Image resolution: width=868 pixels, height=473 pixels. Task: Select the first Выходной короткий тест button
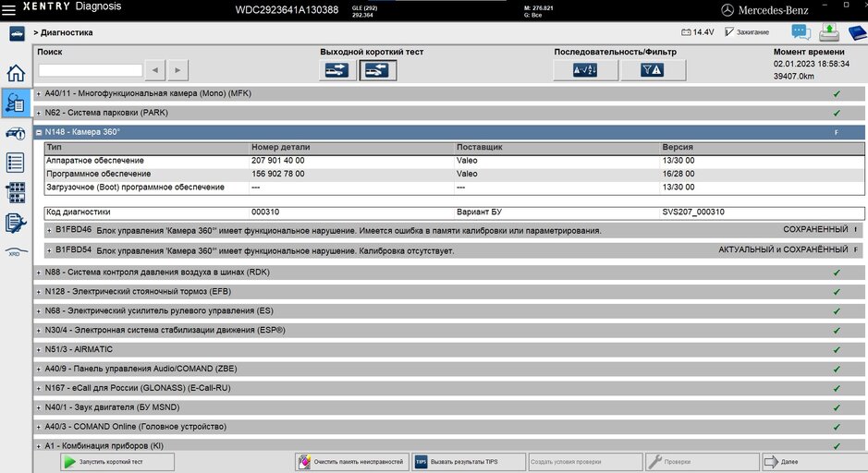point(336,70)
